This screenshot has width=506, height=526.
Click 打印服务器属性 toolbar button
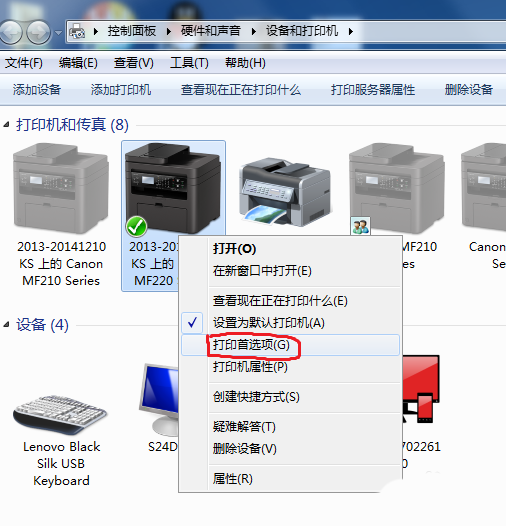coord(373,90)
